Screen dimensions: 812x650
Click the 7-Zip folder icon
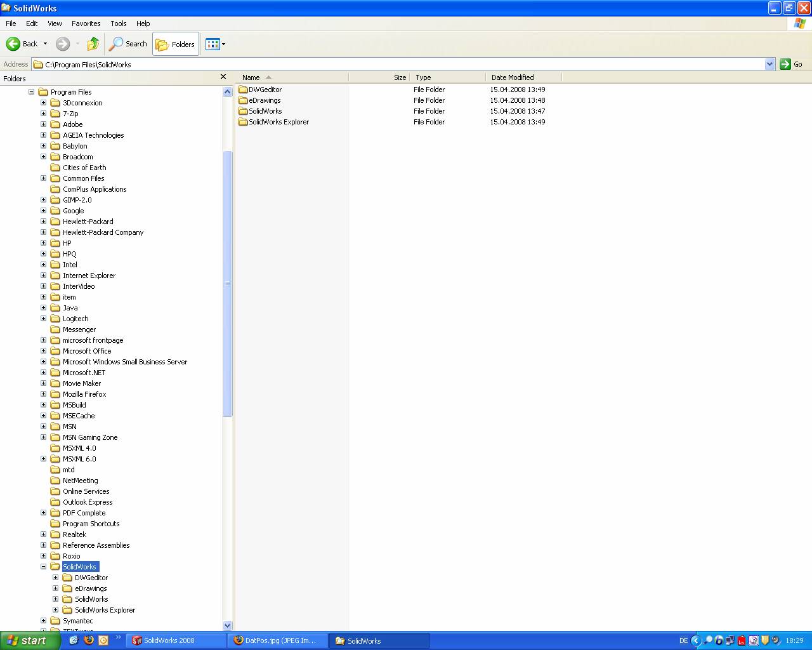click(55, 114)
